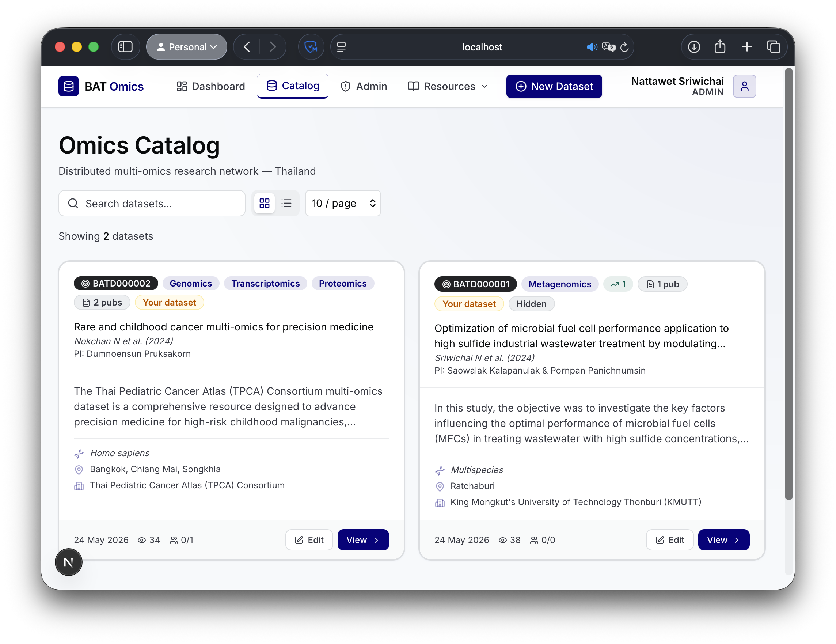The height and width of the screenshot is (644, 836).
Task: Open the Next.js dev tools N button
Action: coord(69,562)
